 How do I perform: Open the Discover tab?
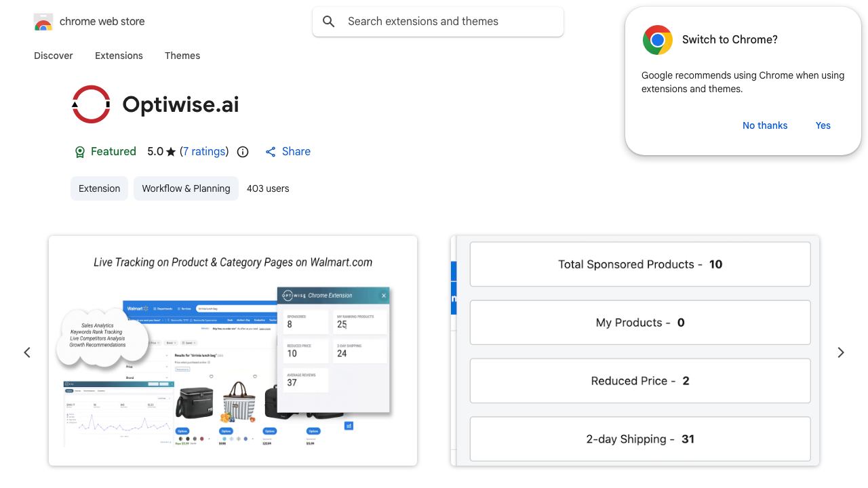click(54, 56)
